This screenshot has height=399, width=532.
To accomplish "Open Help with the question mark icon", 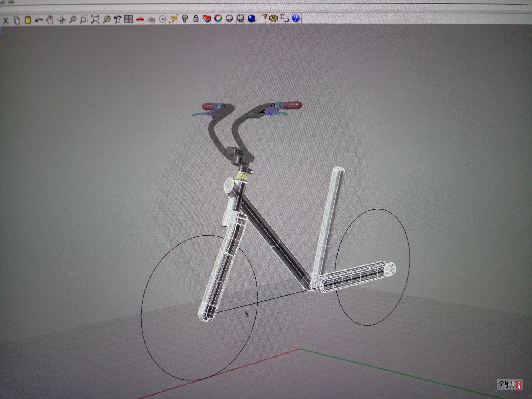I will point(296,18).
